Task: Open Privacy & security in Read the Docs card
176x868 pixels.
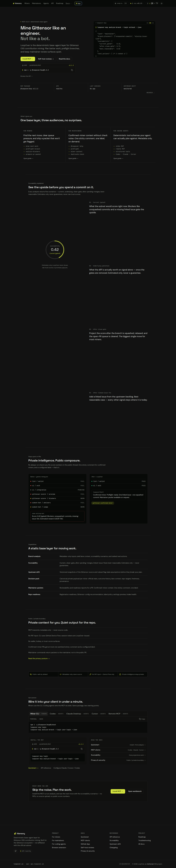Action: (118, 760)
